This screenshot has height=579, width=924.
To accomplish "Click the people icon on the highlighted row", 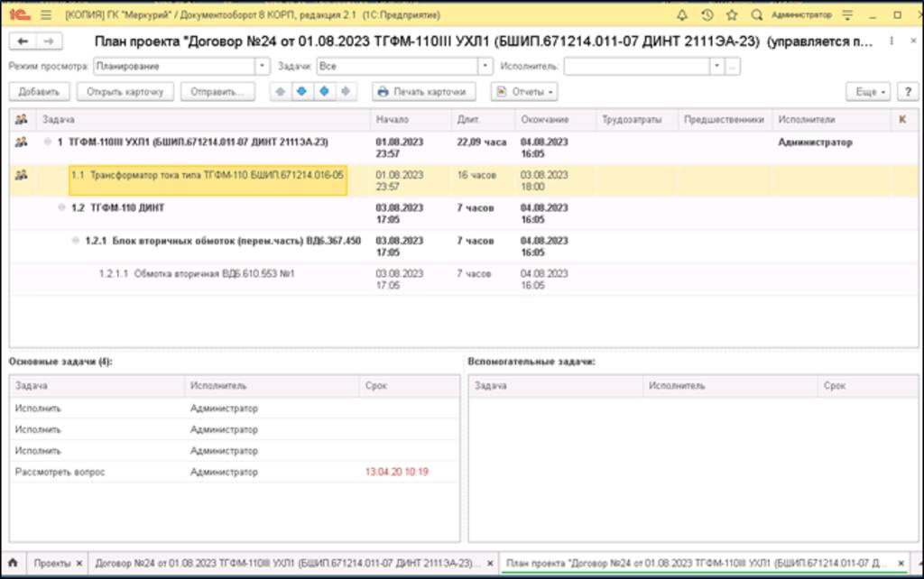I will pyautogui.click(x=21, y=175).
